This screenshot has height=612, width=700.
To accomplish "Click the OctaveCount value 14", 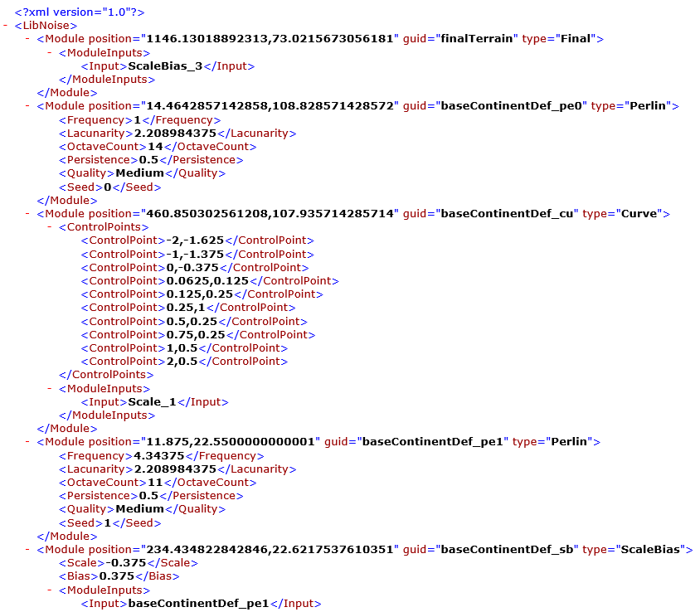I will point(155,147).
